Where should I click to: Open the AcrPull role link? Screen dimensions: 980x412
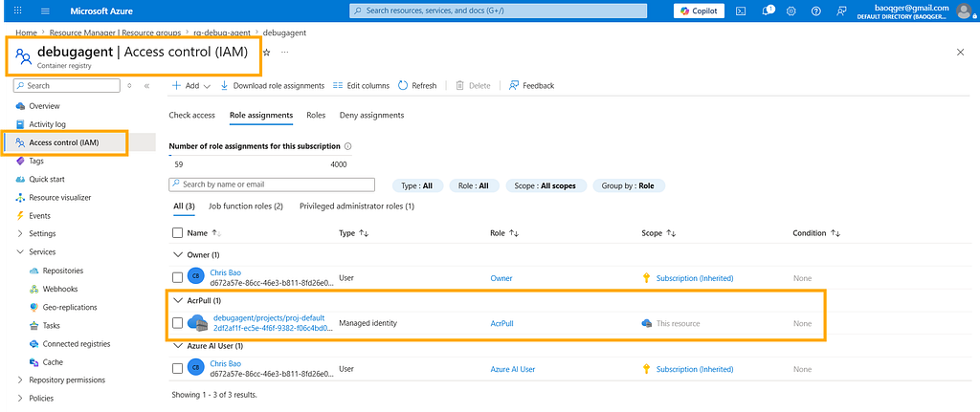click(501, 323)
